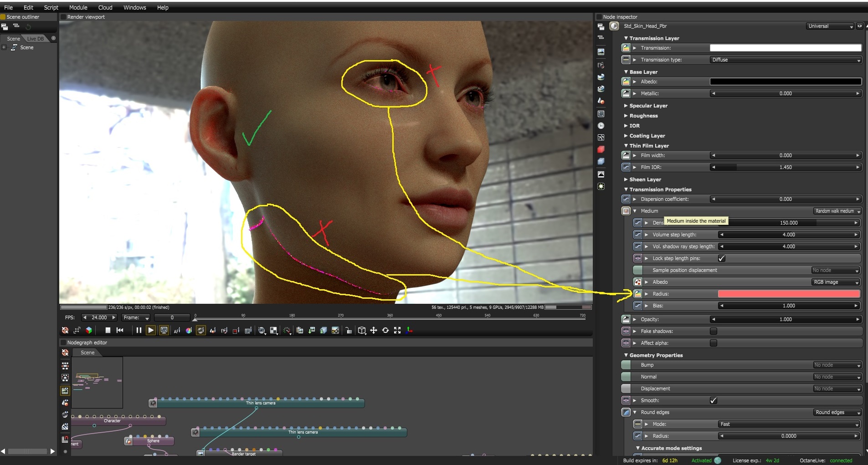868x465 pixels.
Task: Stop the render with the stop button
Action: click(108, 330)
